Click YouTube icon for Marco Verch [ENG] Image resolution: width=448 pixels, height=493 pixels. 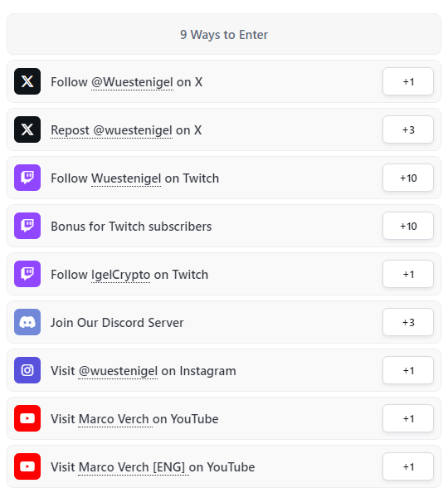(x=27, y=466)
